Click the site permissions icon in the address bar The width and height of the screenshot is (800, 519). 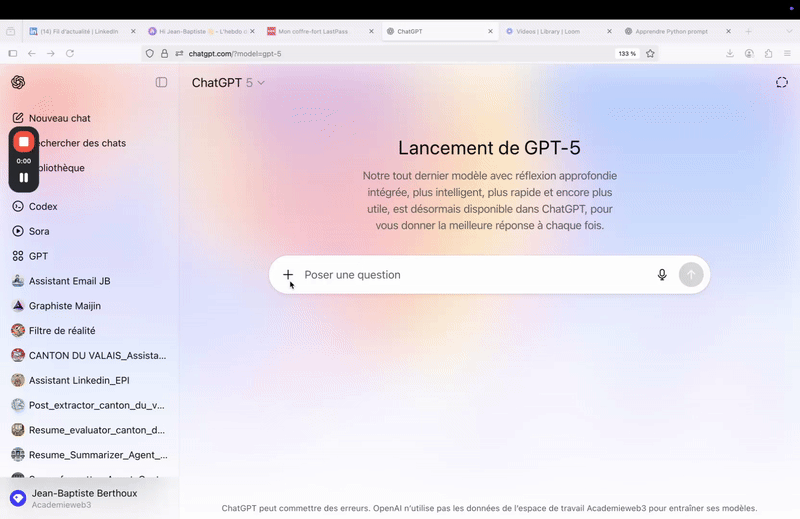[x=179, y=53]
